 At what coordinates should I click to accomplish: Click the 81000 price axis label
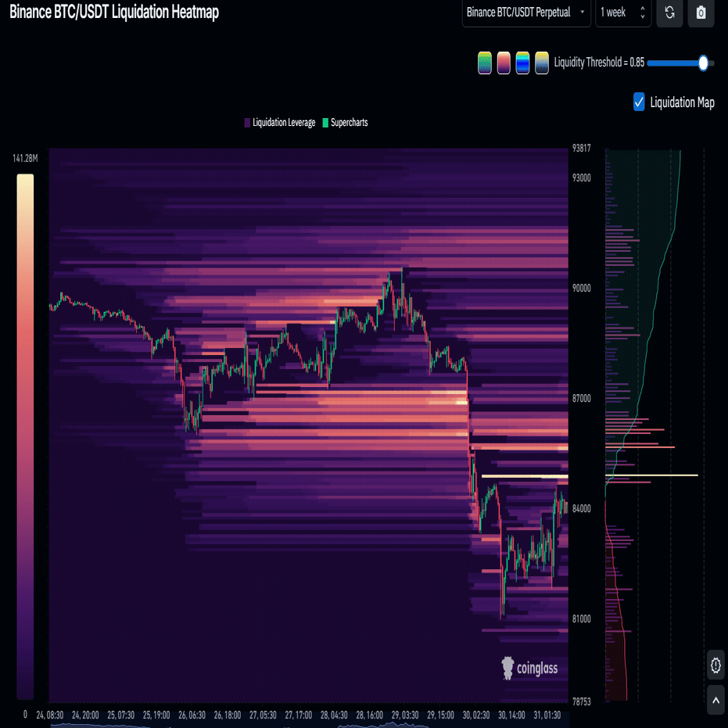[581, 619]
